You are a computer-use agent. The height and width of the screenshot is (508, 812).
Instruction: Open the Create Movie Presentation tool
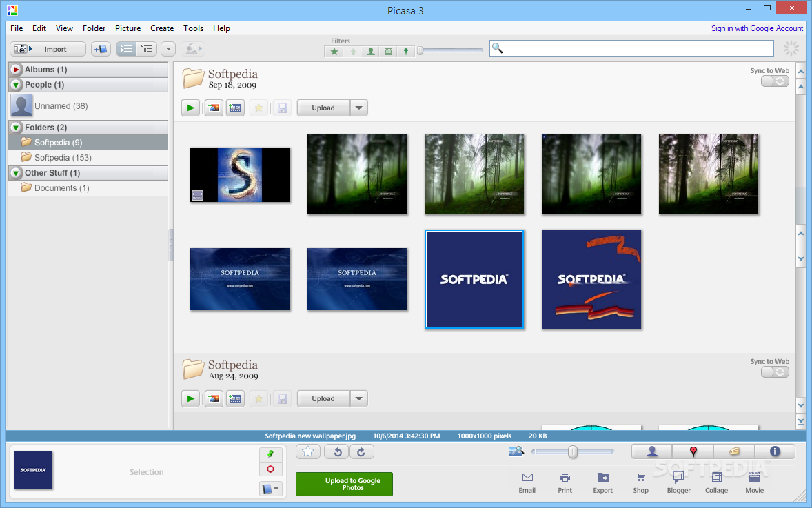click(x=754, y=482)
